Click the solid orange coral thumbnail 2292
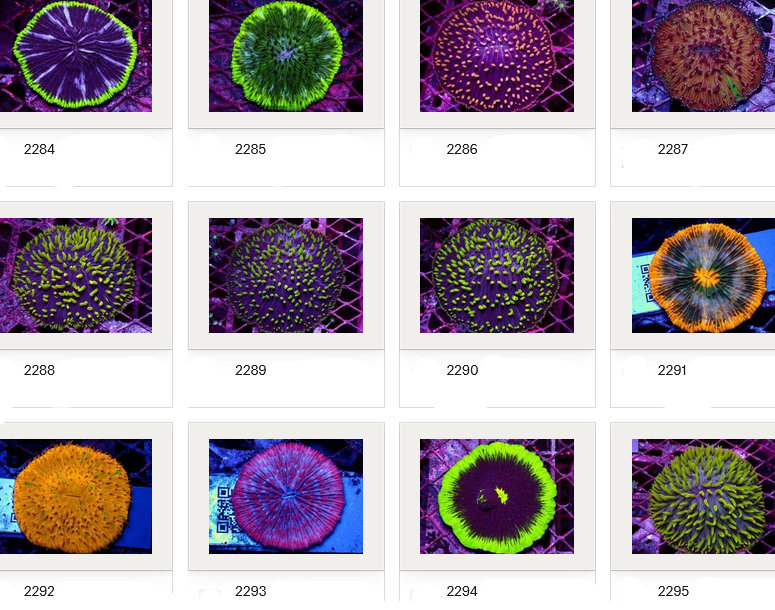Image resolution: width=775 pixels, height=610 pixels. 75,496
